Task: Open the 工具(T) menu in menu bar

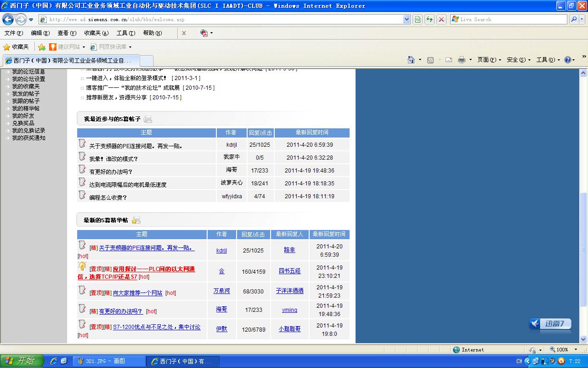Action: click(126, 33)
